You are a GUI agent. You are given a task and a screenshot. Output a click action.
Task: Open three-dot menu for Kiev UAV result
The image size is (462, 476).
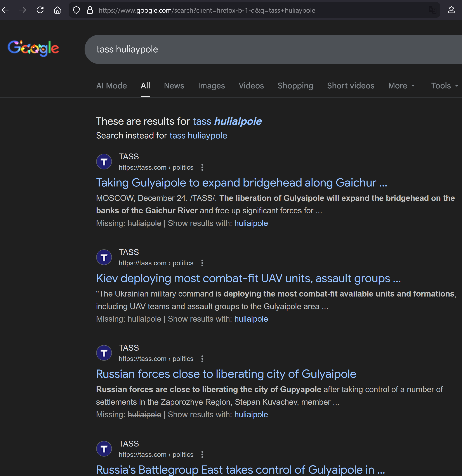pyautogui.click(x=202, y=263)
